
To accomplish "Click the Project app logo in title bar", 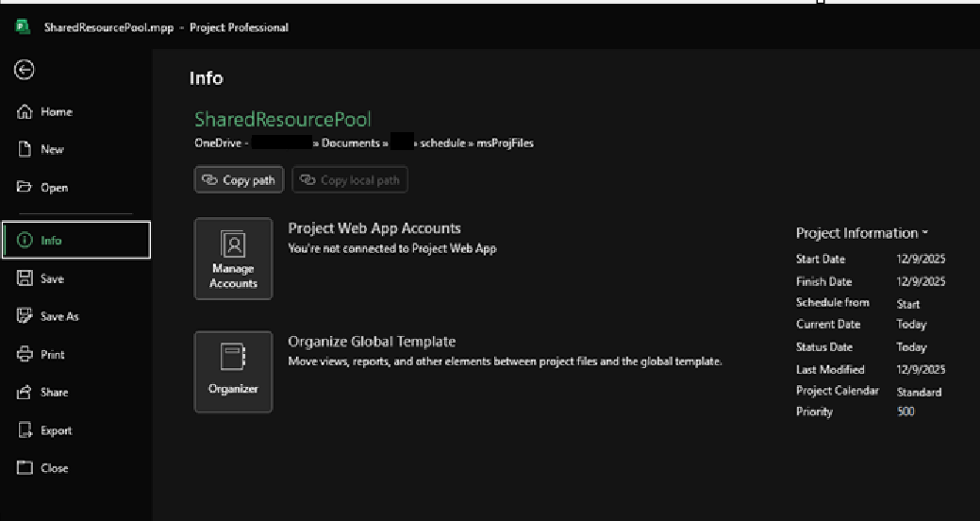I will click(x=23, y=26).
